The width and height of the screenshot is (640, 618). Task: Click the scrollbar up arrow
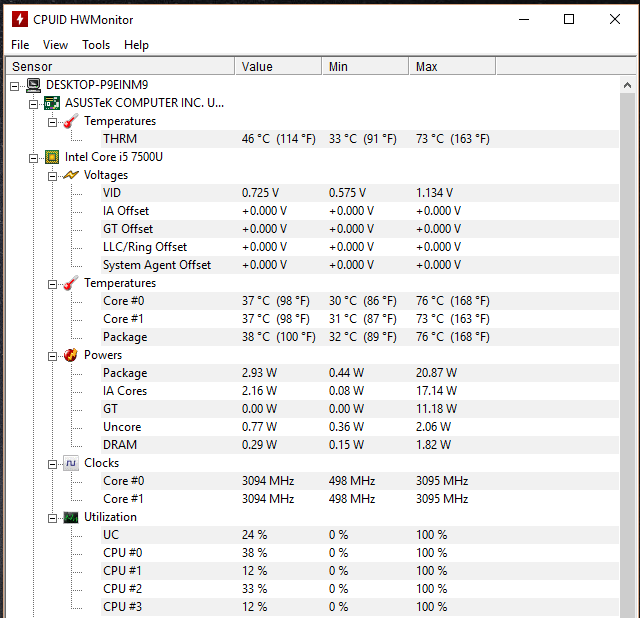(627, 85)
